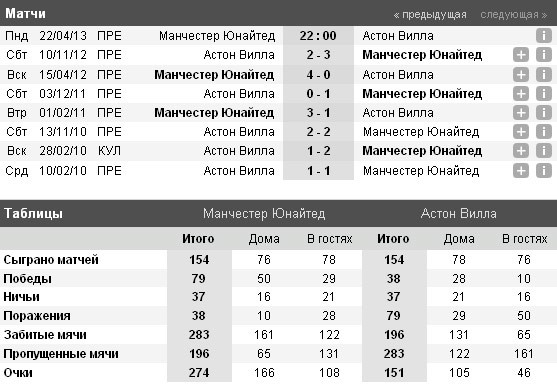The height and width of the screenshot is (390, 557).
Task: Go to «предыдущая» previous page link
Action: pos(430,15)
